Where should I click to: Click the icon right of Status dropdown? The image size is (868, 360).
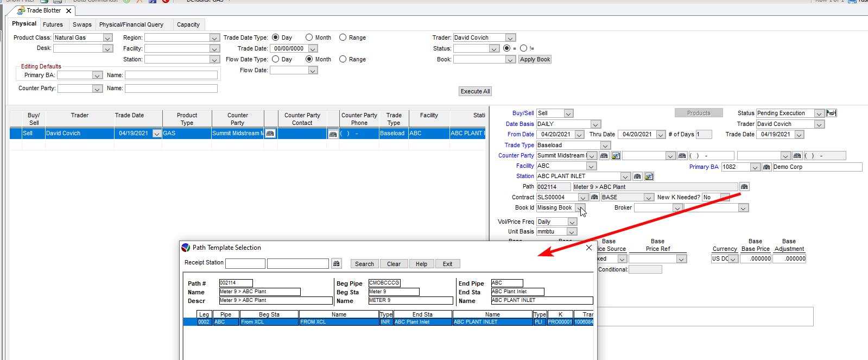(x=831, y=113)
